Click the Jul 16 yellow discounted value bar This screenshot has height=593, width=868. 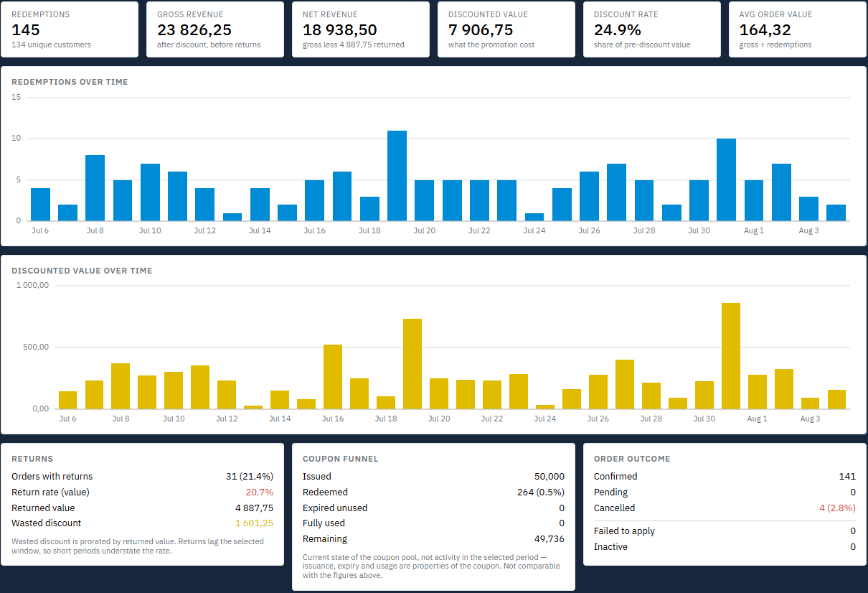click(333, 377)
